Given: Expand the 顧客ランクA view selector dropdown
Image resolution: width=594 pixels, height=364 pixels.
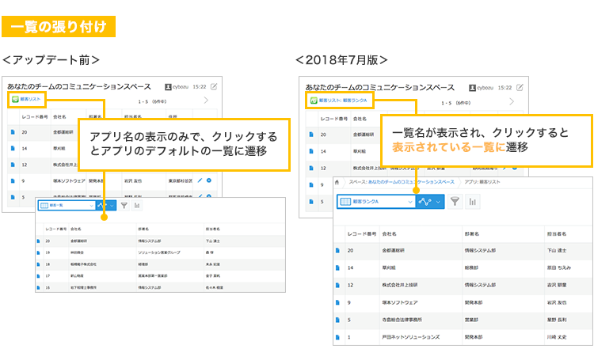Looking at the screenshot, I should 409,202.
